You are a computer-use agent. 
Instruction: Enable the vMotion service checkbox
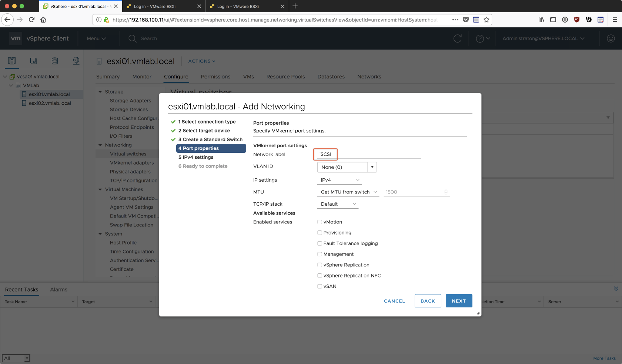tap(320, 222)
